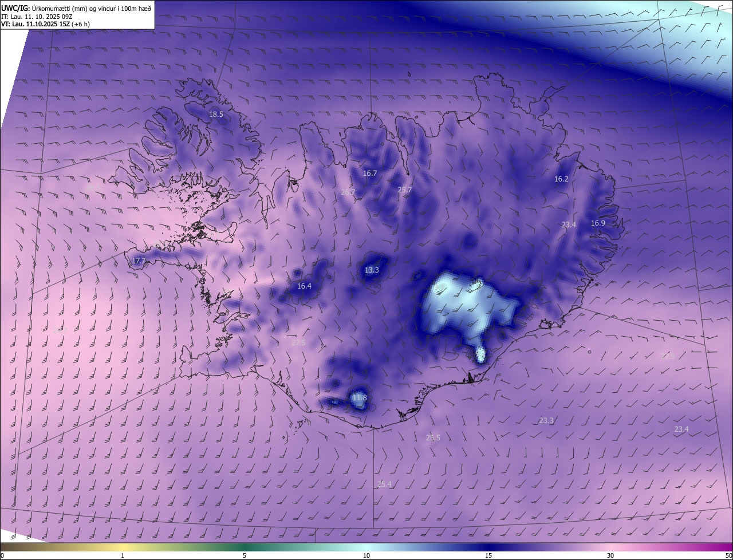Screen dimensions: 733x560
Task: Click the 23.3 value off the southeast coast
Action: [x=546, y=421]
